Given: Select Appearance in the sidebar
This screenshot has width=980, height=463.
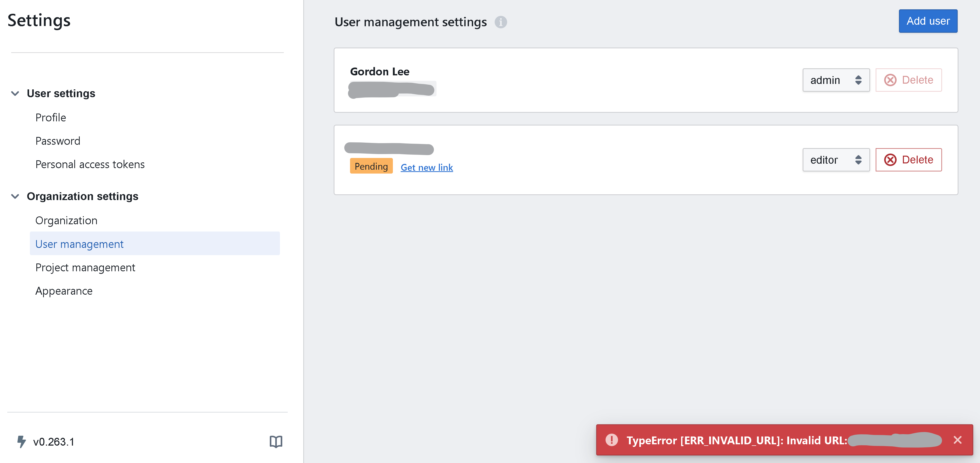Looking at the screenshot, I should coord(64,290).
